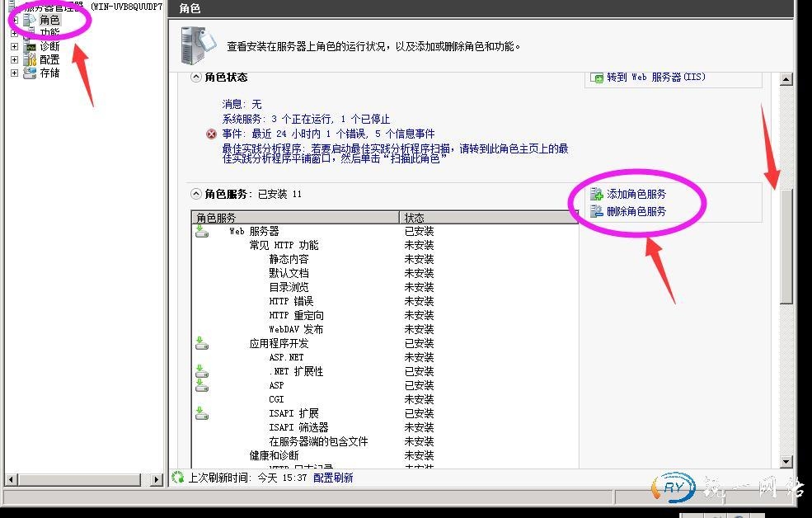Click the red error icon beside 事件
This screenshot has height=518, width=812.
coord(212,134)
